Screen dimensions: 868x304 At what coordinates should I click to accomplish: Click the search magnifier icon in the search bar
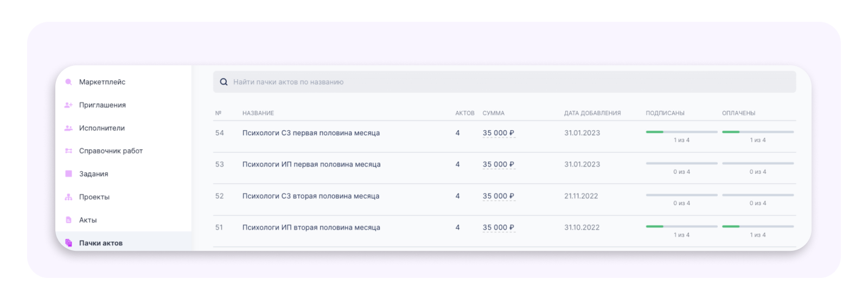(x=224, y=82)
